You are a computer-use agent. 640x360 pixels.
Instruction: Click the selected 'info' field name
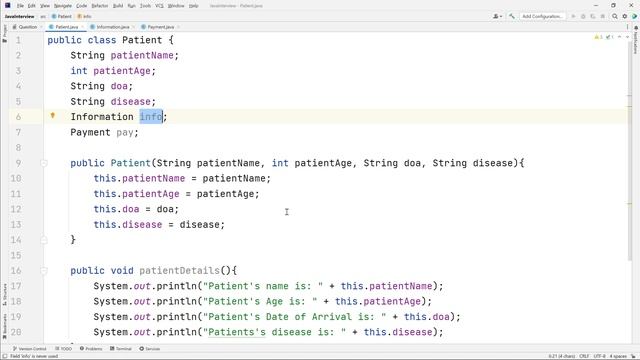click(x=151, y=117)
